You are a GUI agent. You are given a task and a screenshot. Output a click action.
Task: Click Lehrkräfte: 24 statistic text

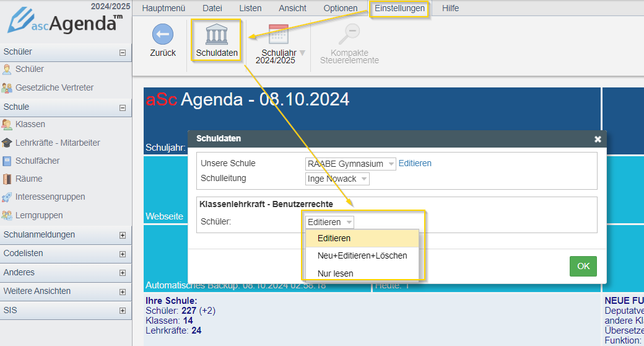(x=173, y=330)
